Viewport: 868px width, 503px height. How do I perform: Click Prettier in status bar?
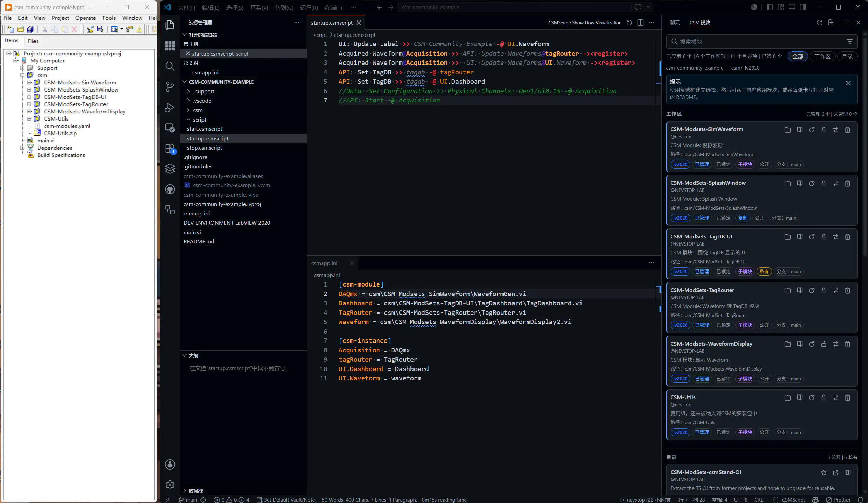[838, 500]
